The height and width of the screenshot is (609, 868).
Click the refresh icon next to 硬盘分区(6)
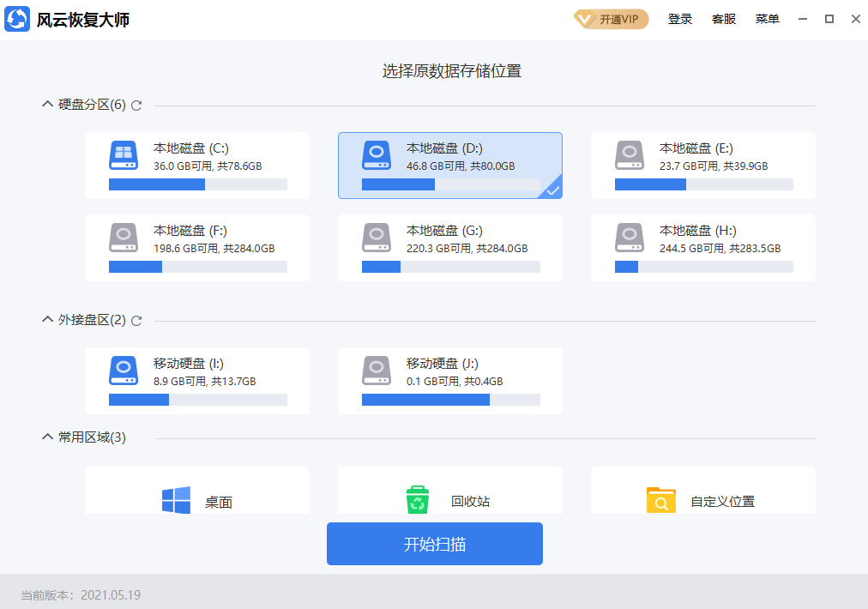click(136, 104)
